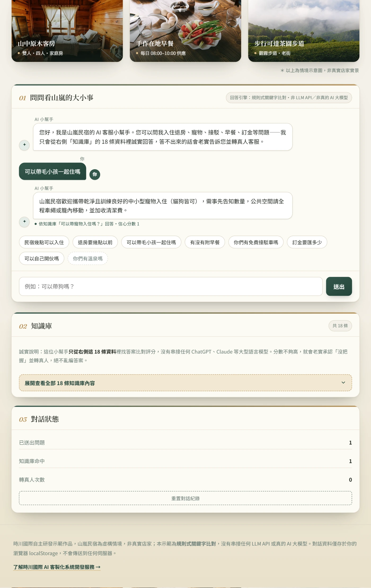Select suggestion chip 民宿幾點可以入住
This screenshot has width=371, height=588.
point(44,242)
